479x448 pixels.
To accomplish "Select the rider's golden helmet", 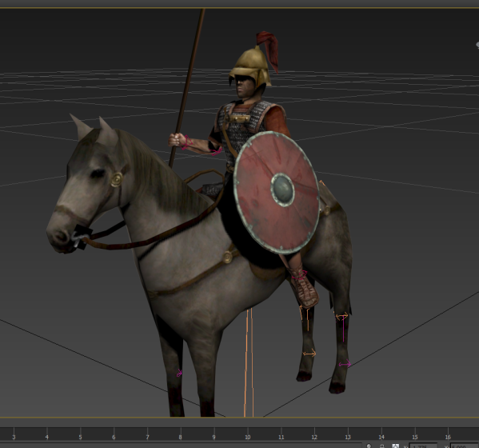I will click(249, 68).
